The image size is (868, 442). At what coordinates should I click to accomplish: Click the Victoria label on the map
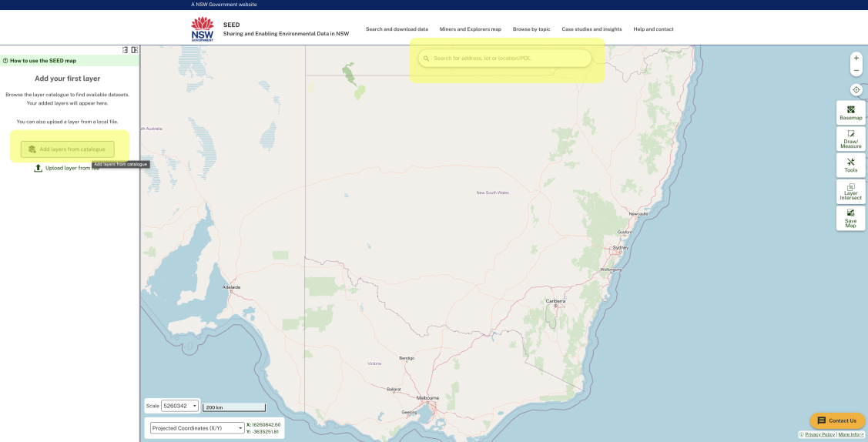(x=374, y=363)
